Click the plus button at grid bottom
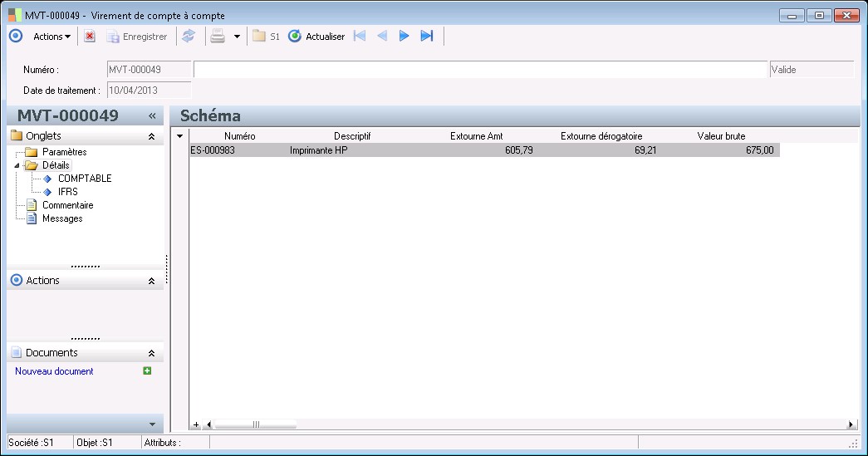 point(196,425)
